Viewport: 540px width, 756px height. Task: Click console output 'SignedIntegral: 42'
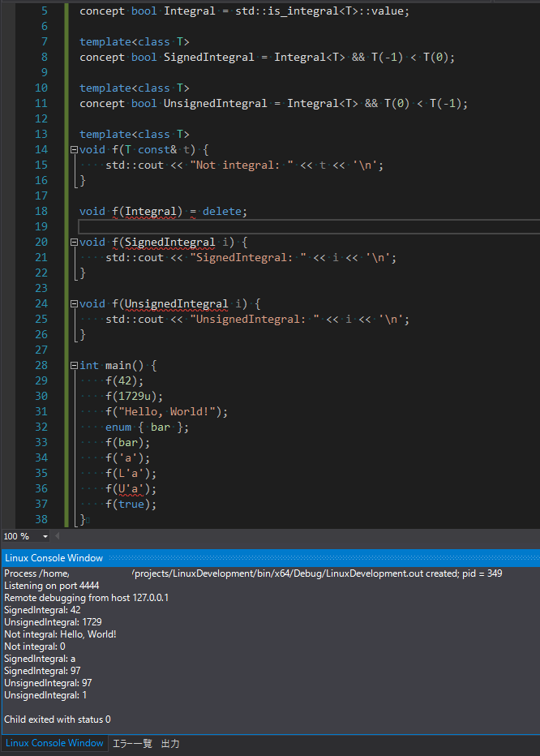click(x=42, y=610)
